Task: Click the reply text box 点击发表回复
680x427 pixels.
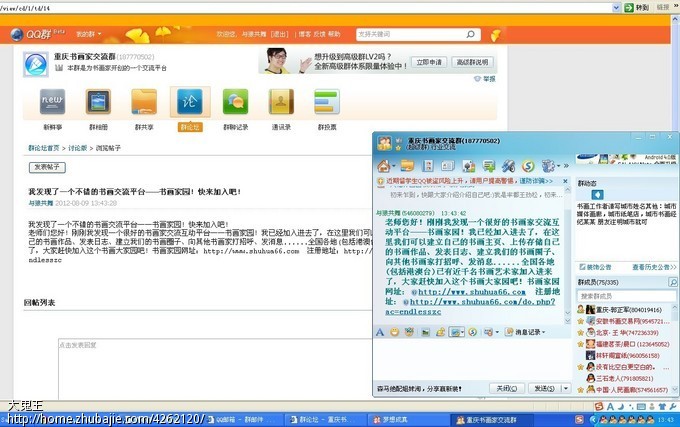Action: coord(215,369)
